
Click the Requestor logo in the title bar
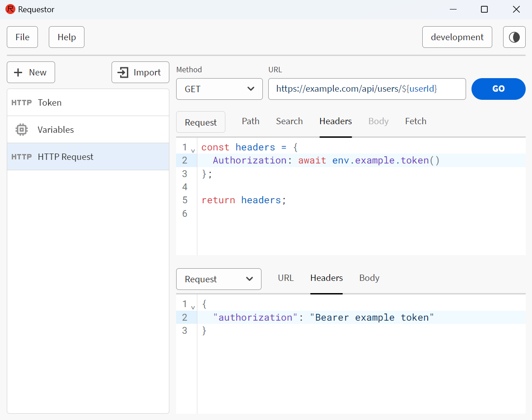pos(10,9)
